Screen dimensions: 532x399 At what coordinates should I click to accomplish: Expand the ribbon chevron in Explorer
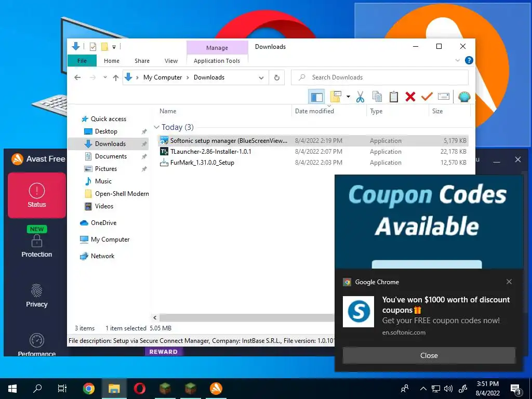[x=457, y=60]
